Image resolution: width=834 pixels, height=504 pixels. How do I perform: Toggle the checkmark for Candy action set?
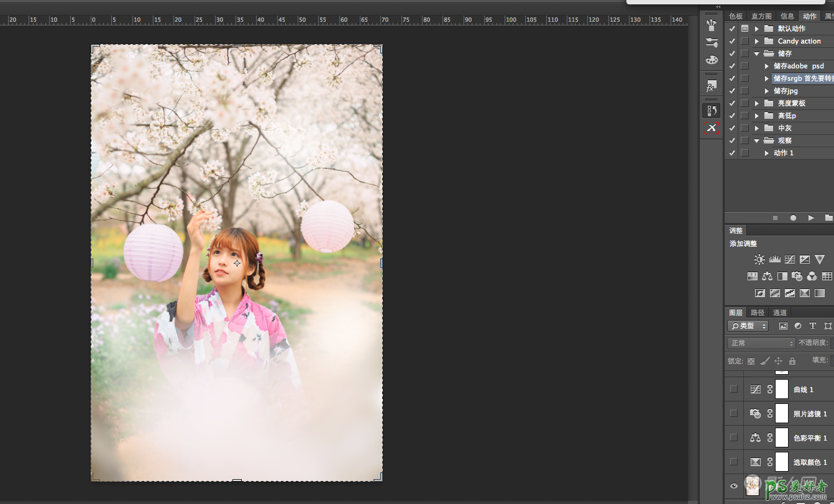click(x=732, y=41)
